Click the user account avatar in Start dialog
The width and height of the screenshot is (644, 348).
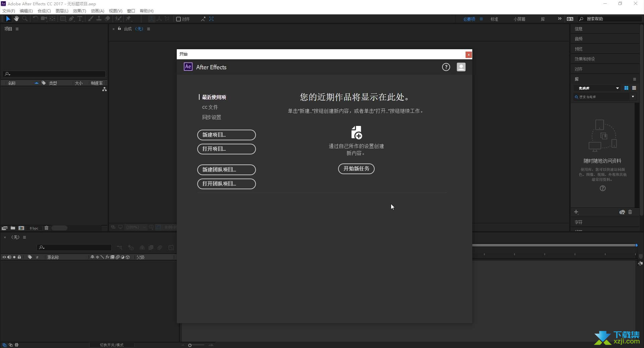pos(461,67)
